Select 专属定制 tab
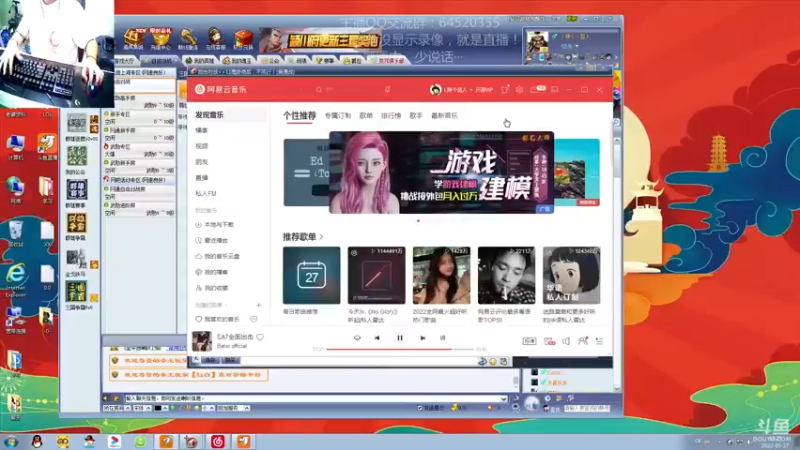Image resolution: width=800 pixels, height=450 pixels. coord(338,116)
